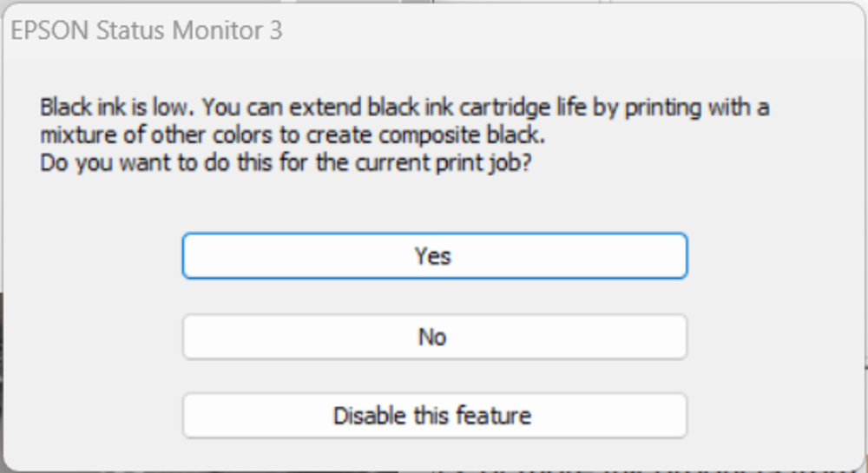
Task: Choose No for the current print job
Action: point(434,337)
